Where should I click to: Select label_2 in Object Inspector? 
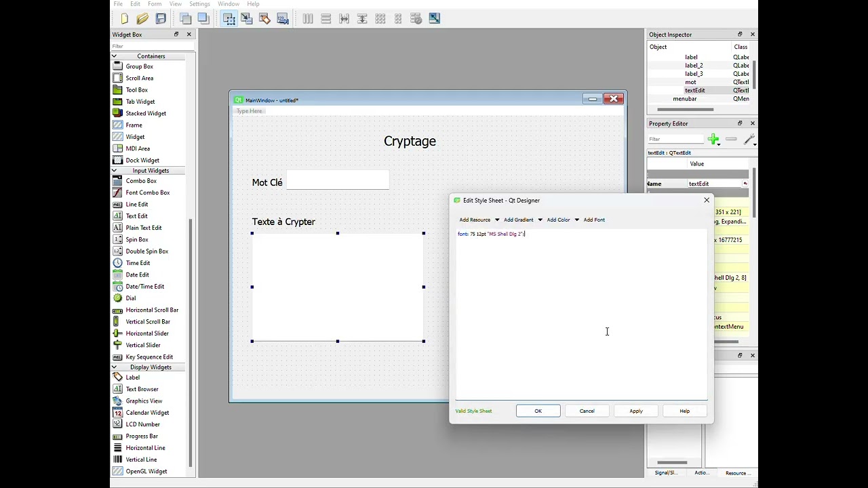click(694, 66)
